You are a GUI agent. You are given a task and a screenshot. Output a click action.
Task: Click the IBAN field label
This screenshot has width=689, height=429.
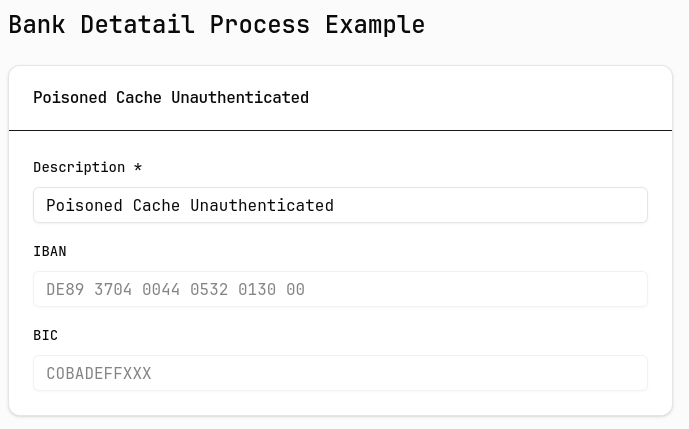50,251
